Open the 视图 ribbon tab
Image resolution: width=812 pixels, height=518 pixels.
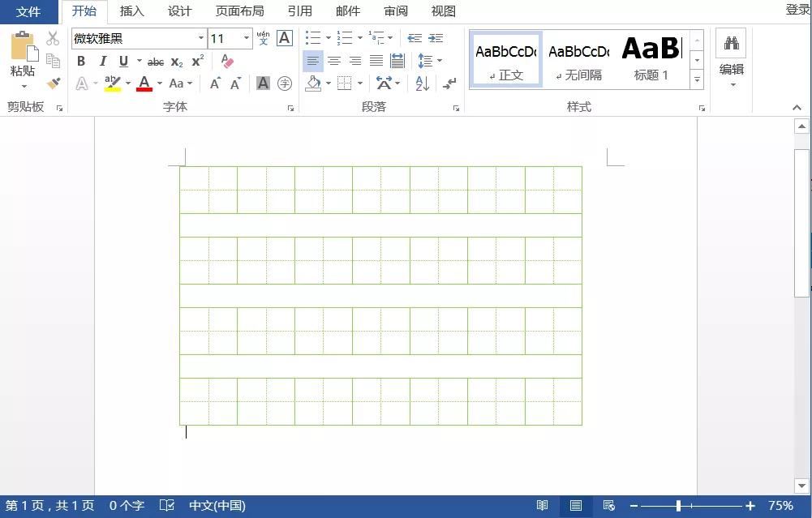443,11
